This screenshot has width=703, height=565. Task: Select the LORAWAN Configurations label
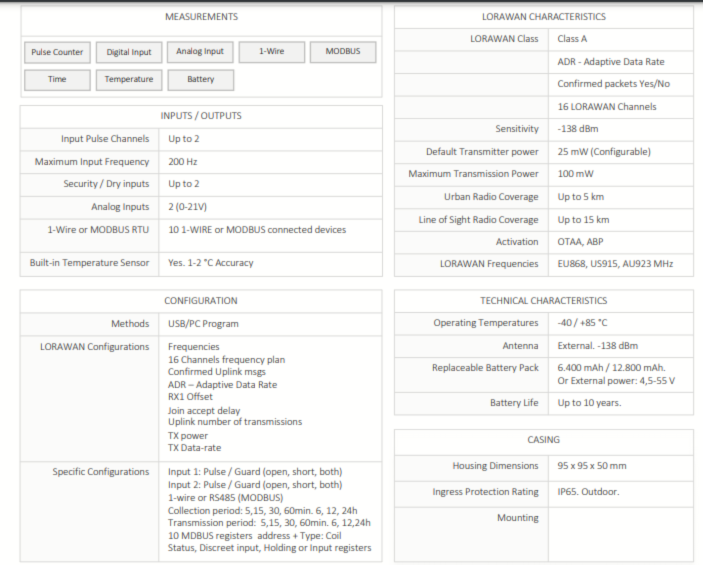pos(95,347)
